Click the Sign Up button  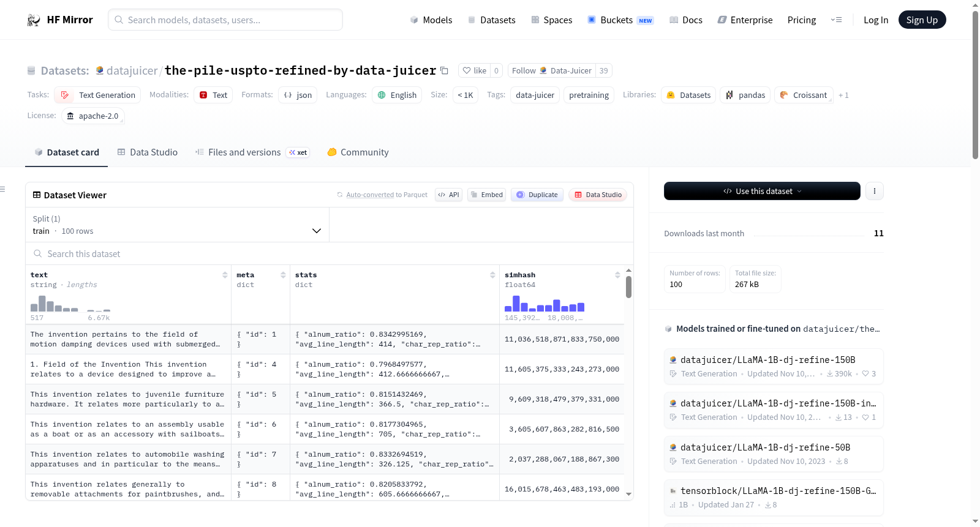coord(922,20)
